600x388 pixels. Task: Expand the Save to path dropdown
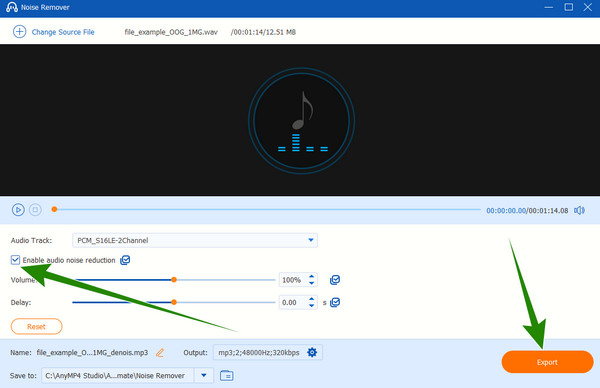pos(204,375)
